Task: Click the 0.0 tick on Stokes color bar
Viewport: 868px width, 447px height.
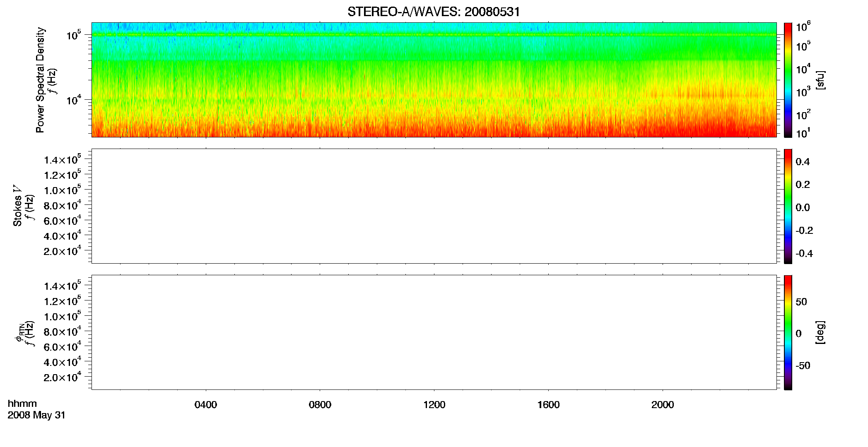Action: [x=803, y=208]
